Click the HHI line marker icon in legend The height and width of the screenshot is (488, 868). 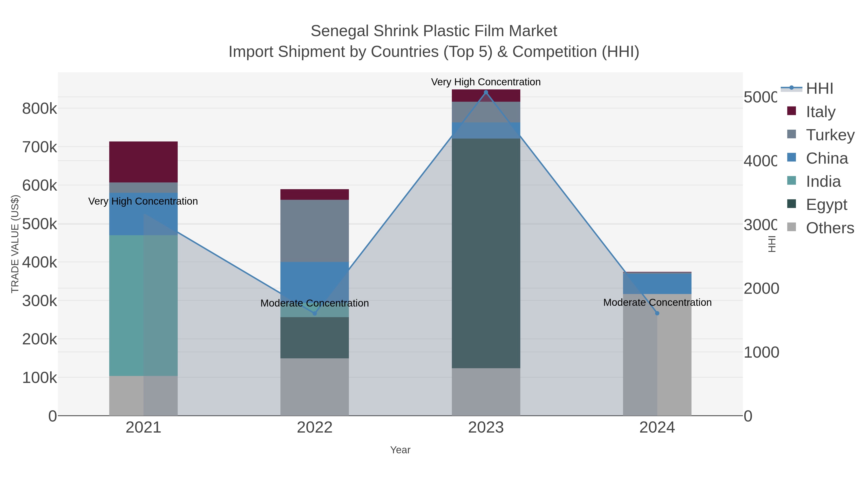point(792,88)
